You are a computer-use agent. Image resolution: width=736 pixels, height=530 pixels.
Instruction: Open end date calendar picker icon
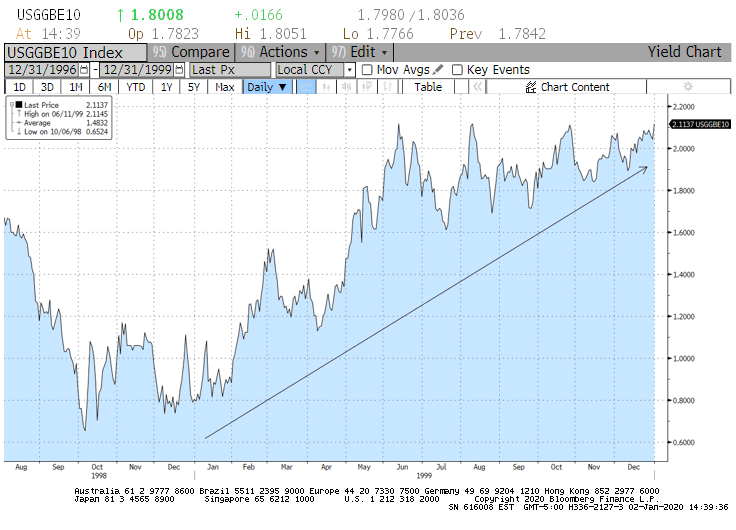click(180, 70)
